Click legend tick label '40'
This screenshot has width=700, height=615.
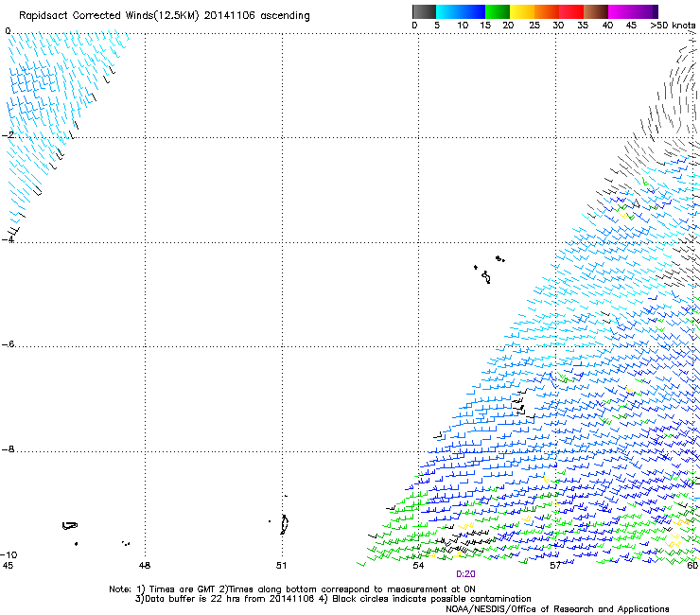pos(607,26)
